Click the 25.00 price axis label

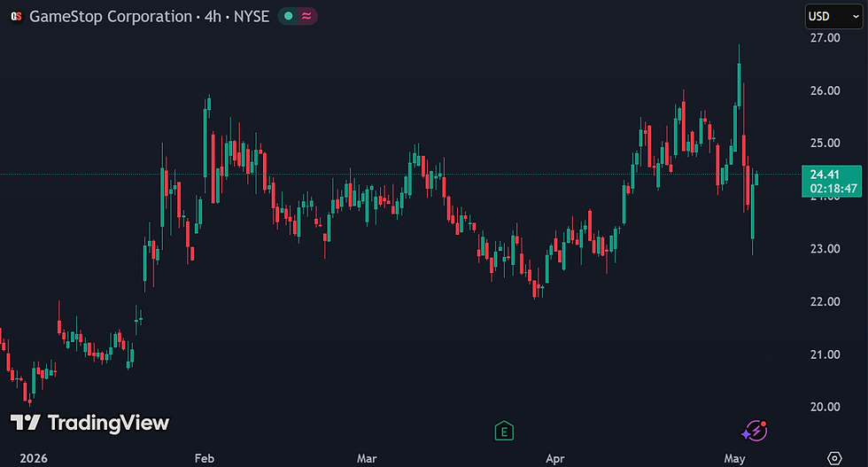click(x=825, y=143)
